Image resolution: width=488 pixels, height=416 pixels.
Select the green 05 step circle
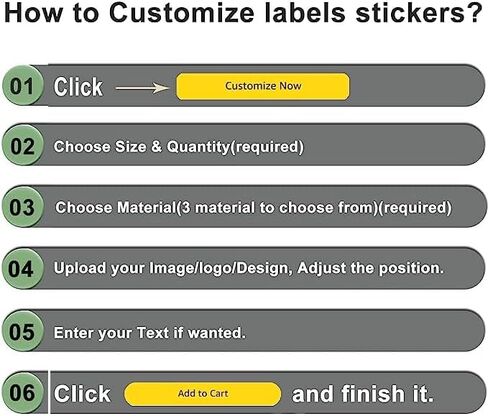pyautogui.click(x=23, y=331)
